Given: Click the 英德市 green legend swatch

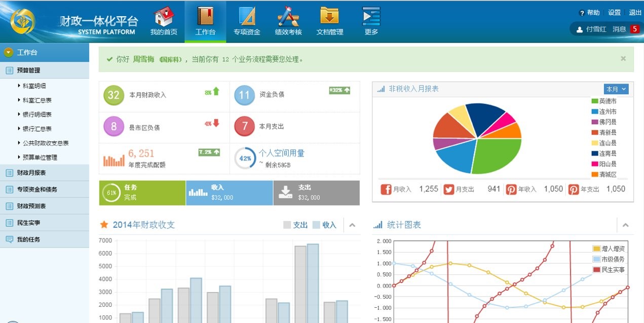Looking at the screenshot, I should (595, 101).
